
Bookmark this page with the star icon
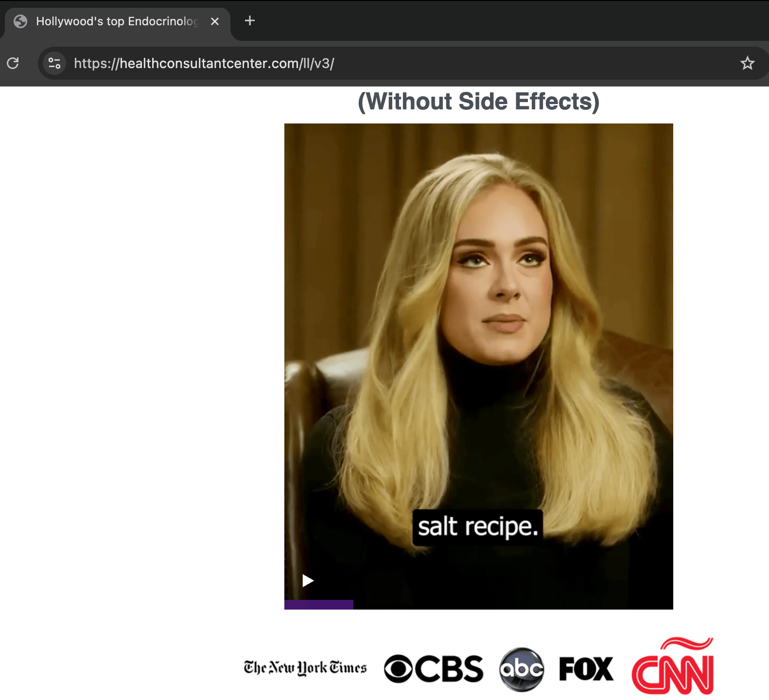pos(747,63)
